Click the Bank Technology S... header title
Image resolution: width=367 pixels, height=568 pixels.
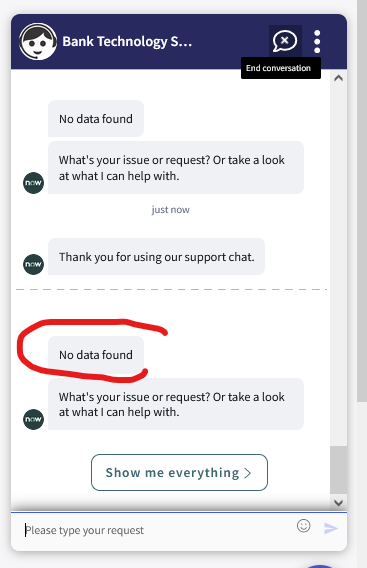(x=127, y=41)
